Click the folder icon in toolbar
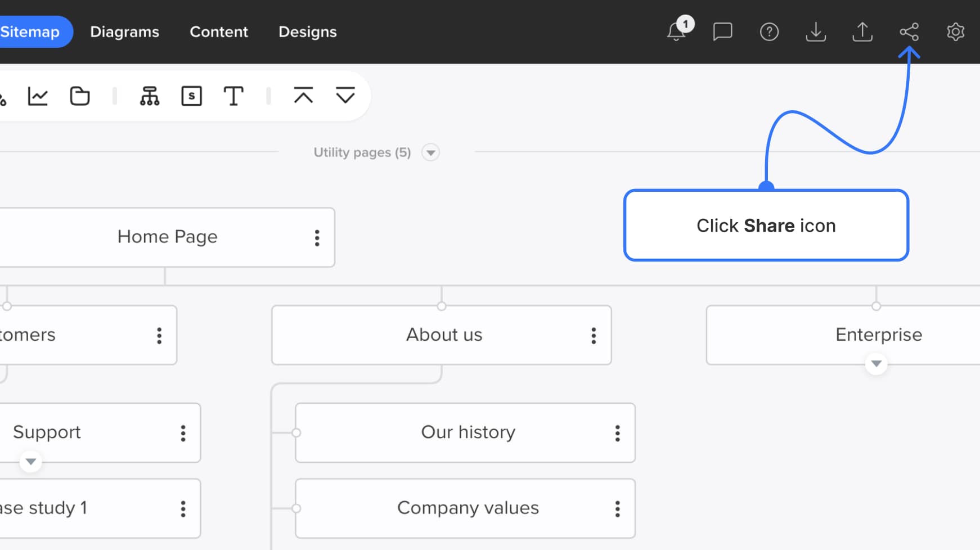This screenshot has width=980, height=550. click(80, 96)
